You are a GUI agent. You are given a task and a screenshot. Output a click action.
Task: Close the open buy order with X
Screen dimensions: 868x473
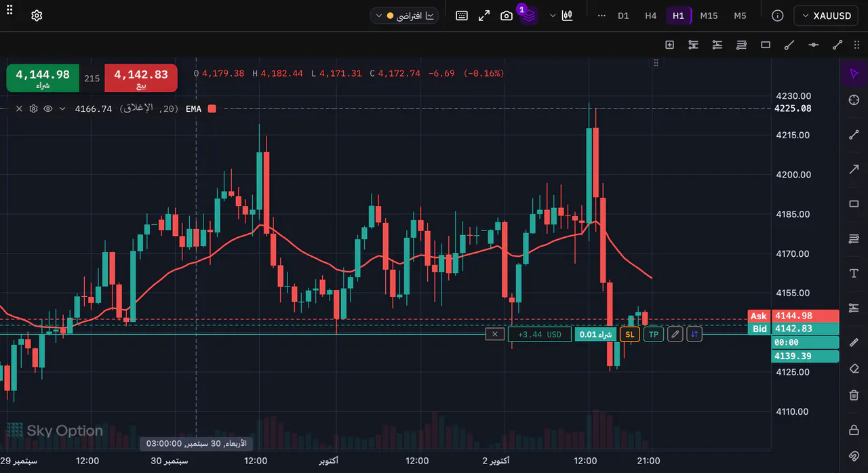point(495,334)
